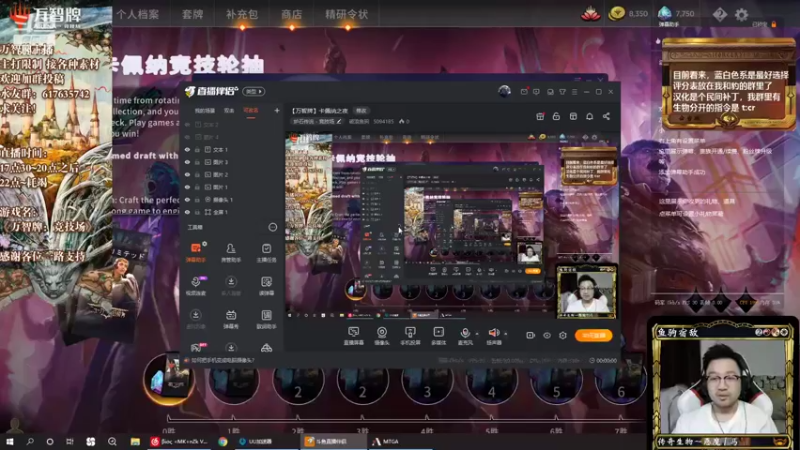Viewport: 800px width, 450px height.
Task: Click the orange start streaming button
Action: 594,335
